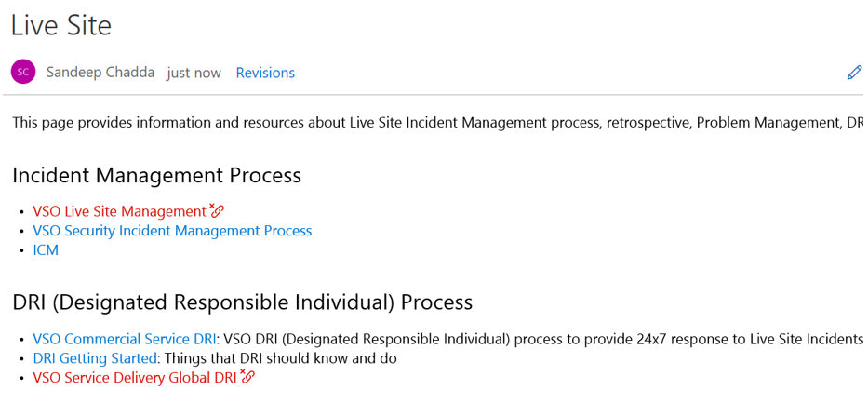The image size is (868, 403).
Task: Click broken link icon beside VSO Live Site Management
Action: (217, 209)
